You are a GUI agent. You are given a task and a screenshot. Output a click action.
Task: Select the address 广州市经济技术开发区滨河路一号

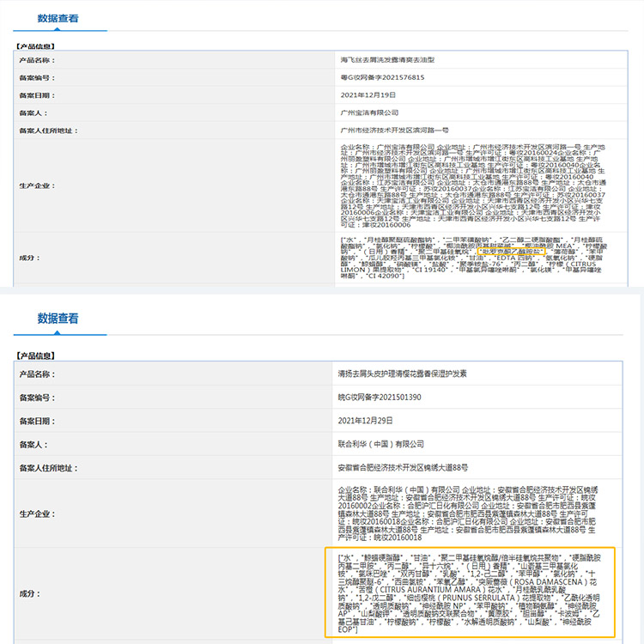point(394,131)
